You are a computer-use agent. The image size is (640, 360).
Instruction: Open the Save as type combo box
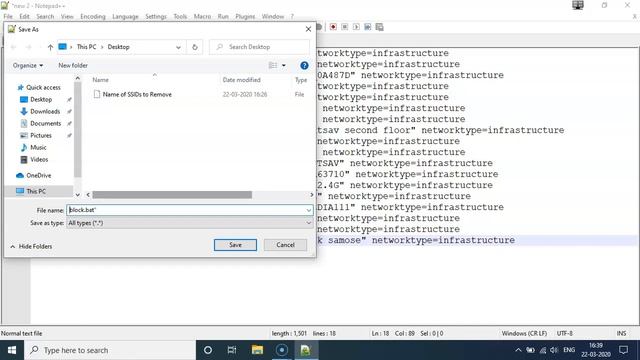pos(190,223)
